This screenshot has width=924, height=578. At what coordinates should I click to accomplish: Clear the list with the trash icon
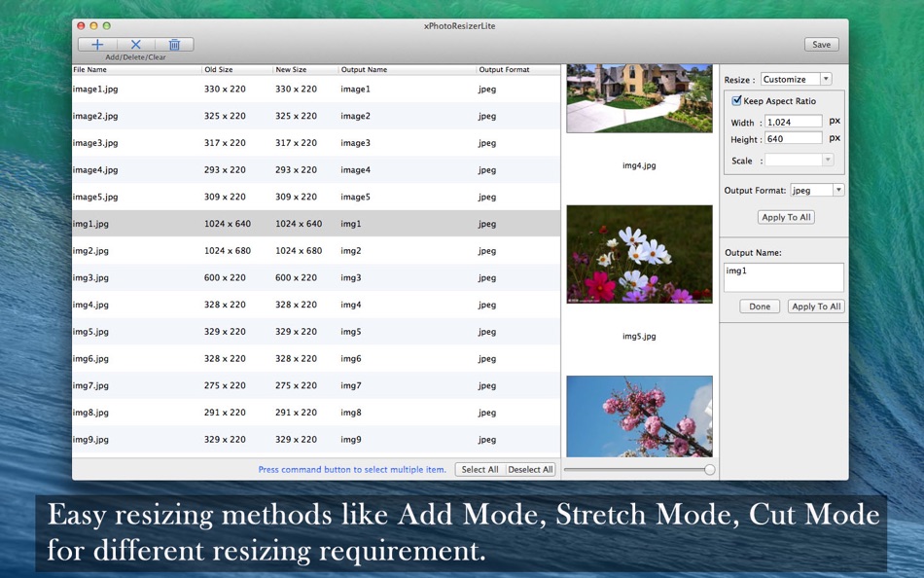click(174, 45)
